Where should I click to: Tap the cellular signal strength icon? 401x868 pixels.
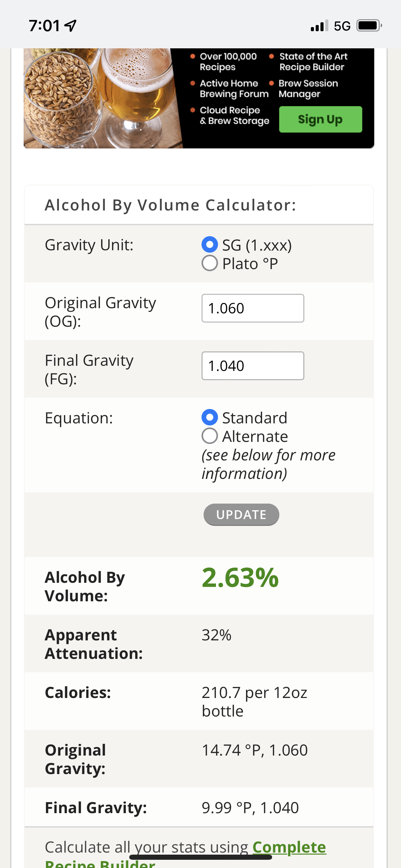click(x=319, y=26)
